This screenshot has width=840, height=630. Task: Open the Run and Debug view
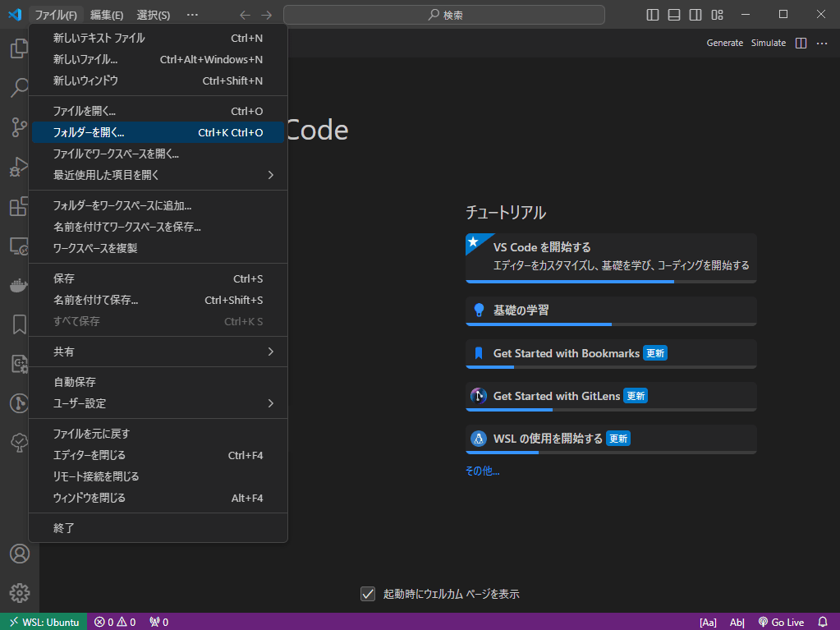[19, 167]
